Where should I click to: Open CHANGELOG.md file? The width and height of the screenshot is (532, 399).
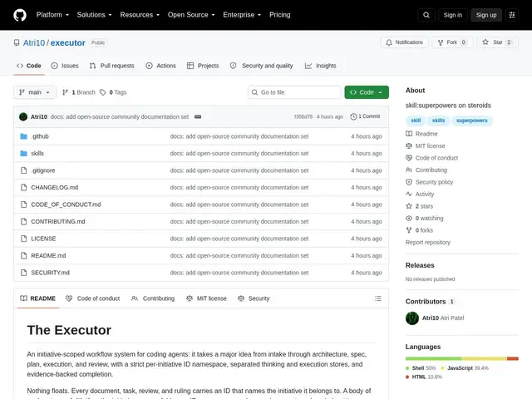tap(55, 188)
